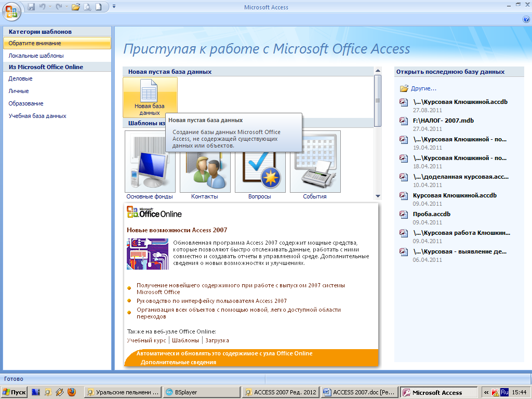The image size is (532, 399).
Task: Switch to BSplayer taskbar window
Action: 202,392
